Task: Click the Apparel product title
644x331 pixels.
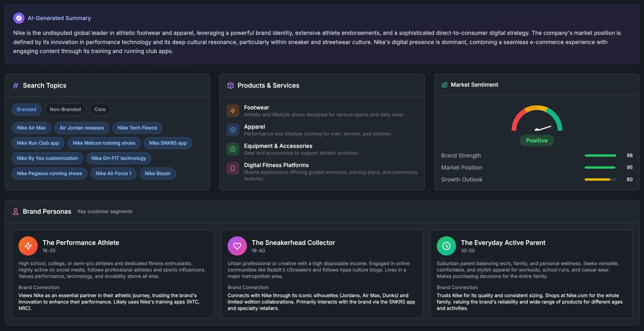Action: (254, 127)
